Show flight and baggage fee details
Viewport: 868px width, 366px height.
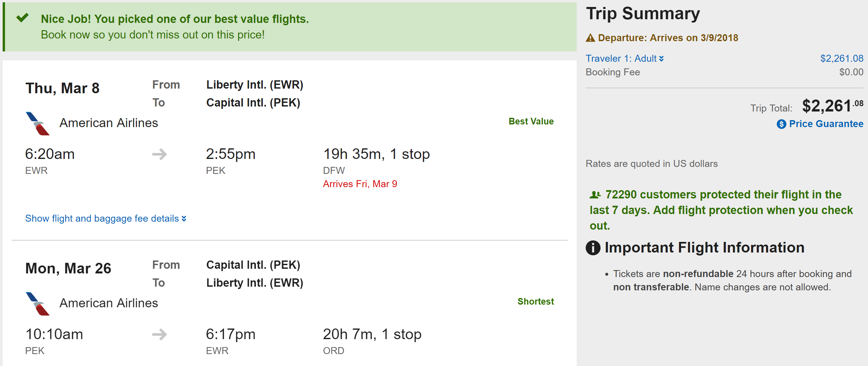click(x=105, y=219)
